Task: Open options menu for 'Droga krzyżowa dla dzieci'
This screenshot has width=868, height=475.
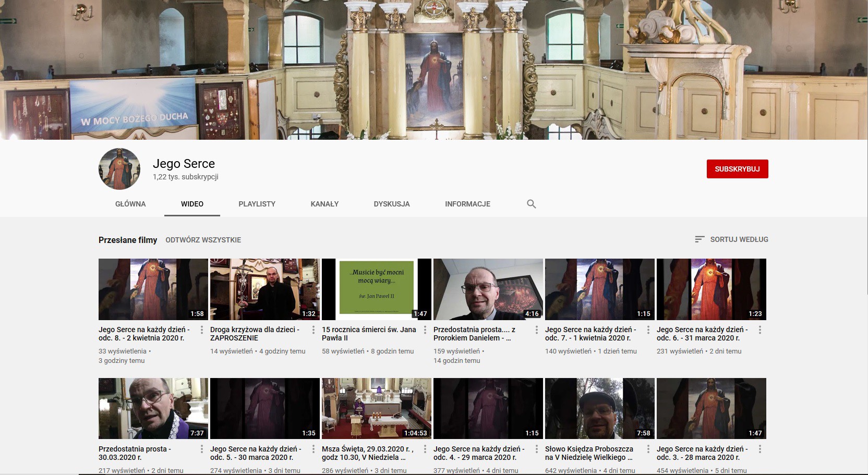Action: pyautogui.click(x=312, y=330)
